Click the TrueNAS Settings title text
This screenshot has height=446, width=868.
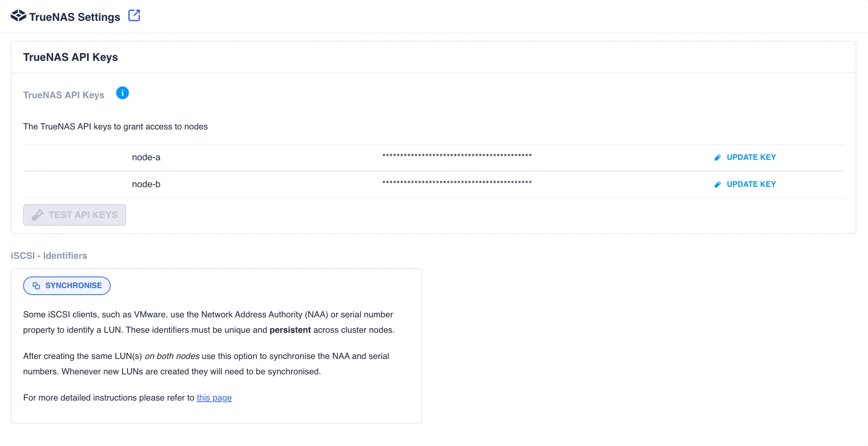(x=75, y=16)
